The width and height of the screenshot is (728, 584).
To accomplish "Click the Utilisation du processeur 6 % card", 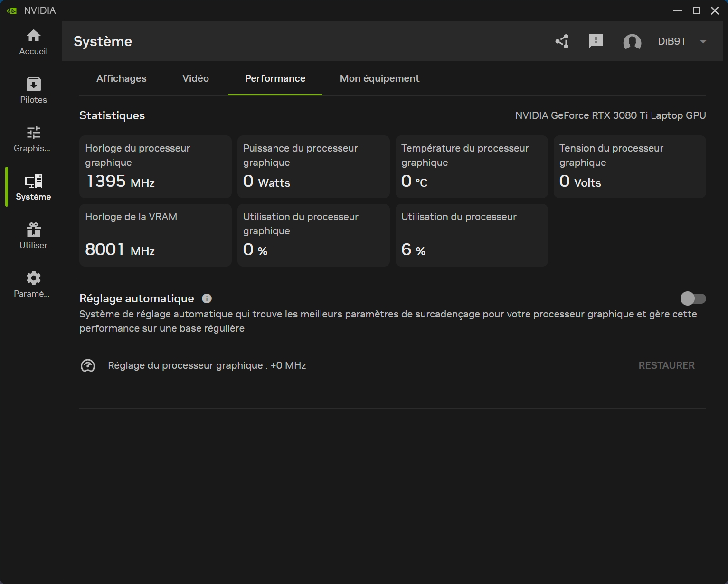I will (x=472, y=235).
